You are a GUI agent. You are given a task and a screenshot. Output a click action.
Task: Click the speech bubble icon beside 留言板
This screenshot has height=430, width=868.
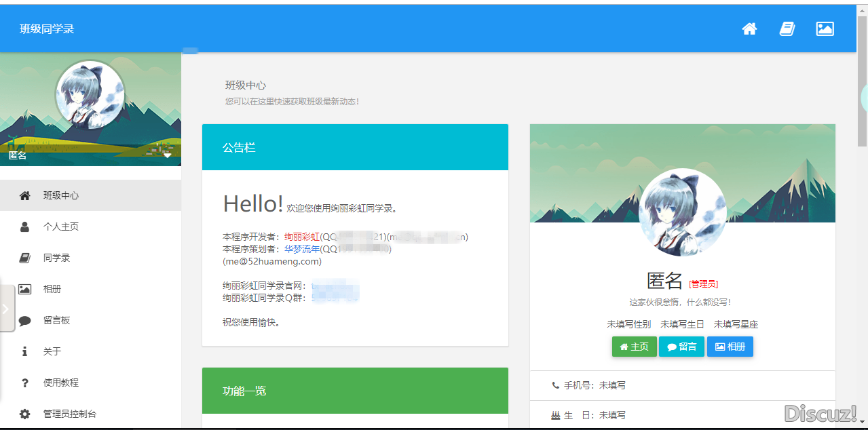point(25,321)
